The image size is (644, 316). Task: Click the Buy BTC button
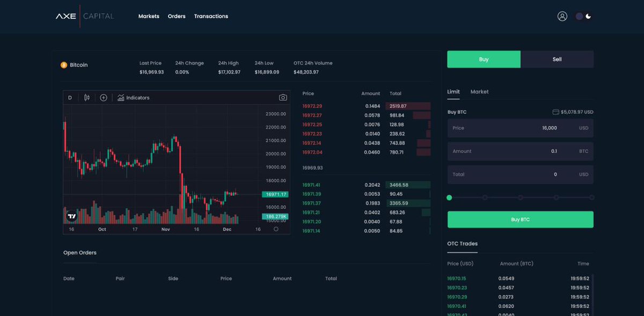520,219
